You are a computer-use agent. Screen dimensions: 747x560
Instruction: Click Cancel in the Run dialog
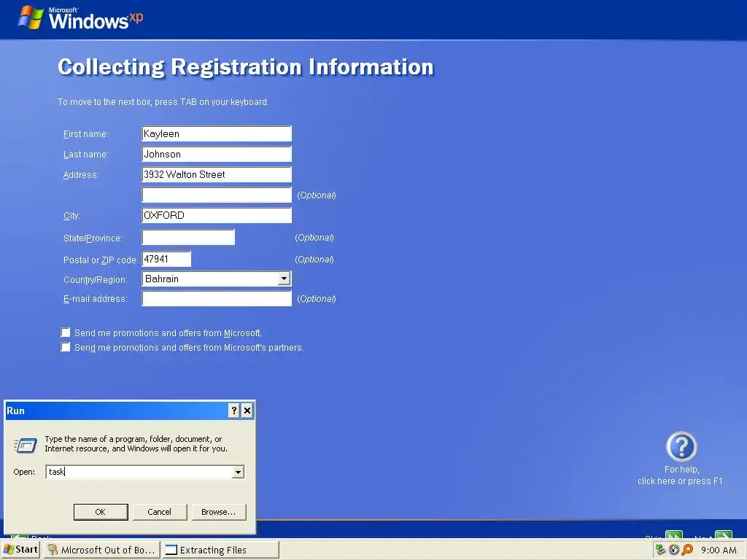coord(160,512)
